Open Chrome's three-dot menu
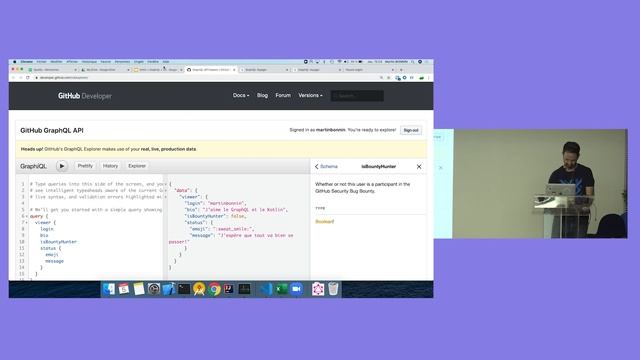Image resolution: width=640 pixels, height=360 pixels. [429, 78]
